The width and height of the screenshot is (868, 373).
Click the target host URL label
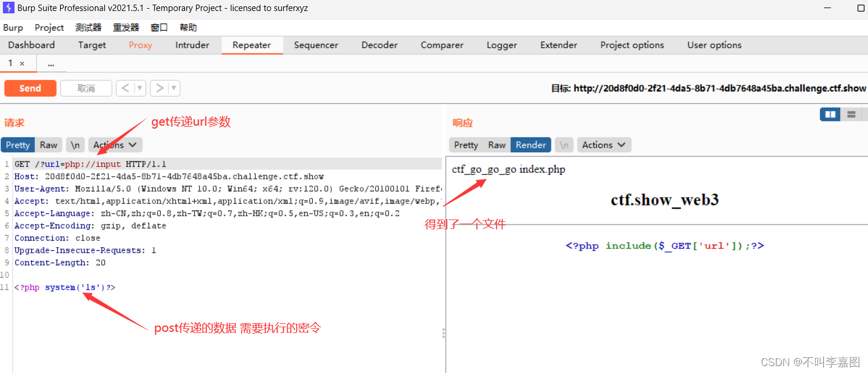point(708,89)
